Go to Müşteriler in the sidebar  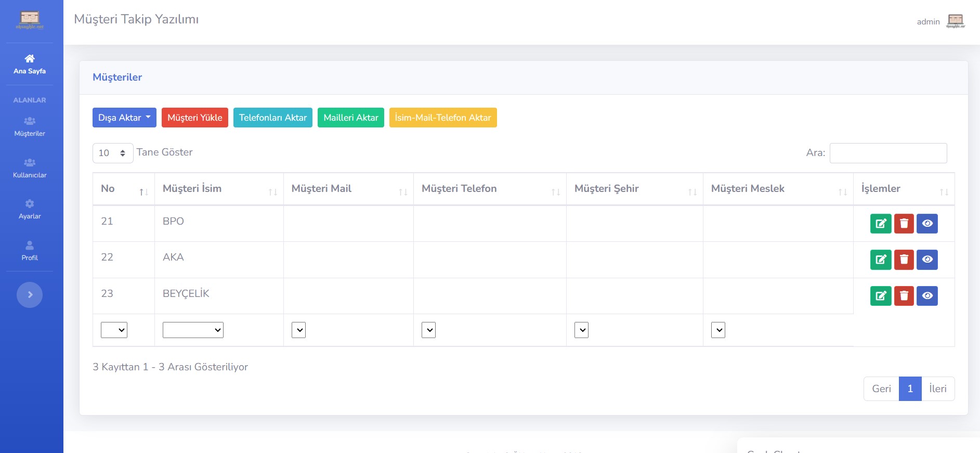point(30,126)
